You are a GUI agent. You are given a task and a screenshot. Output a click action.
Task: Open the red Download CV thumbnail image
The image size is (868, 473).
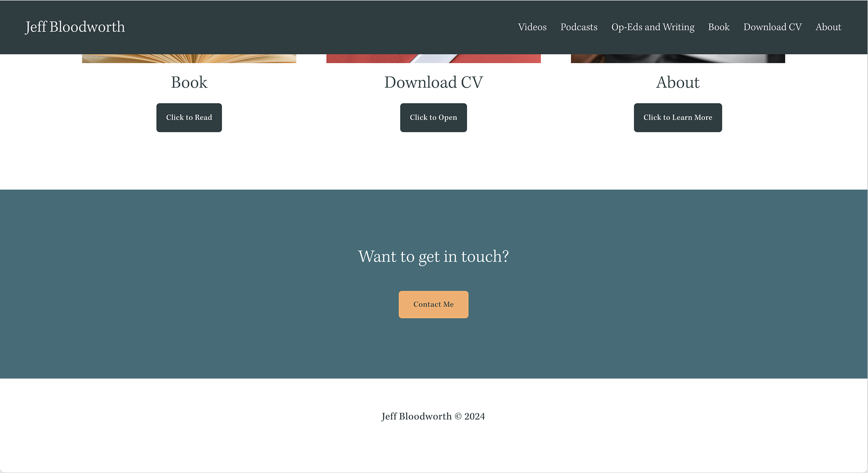click(x=433, y=58)
